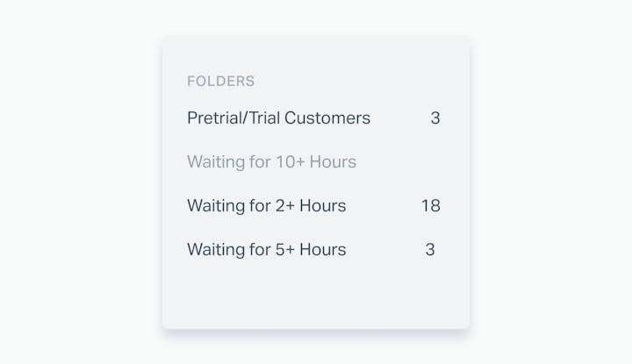Switch to the Waiting for 5+ Hours list
The height and width of the screenshot is (364, 632).
(x=266, y=250)
